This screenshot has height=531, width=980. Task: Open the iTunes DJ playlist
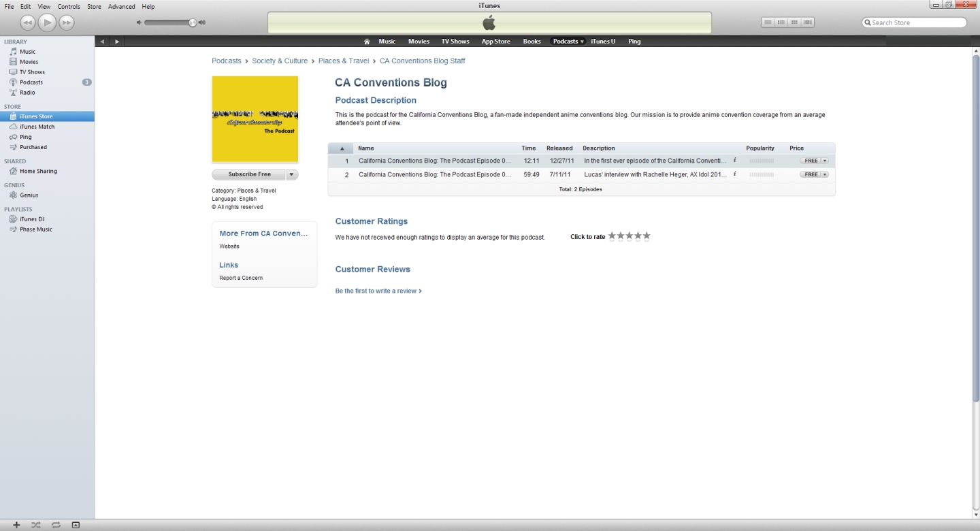32,219
